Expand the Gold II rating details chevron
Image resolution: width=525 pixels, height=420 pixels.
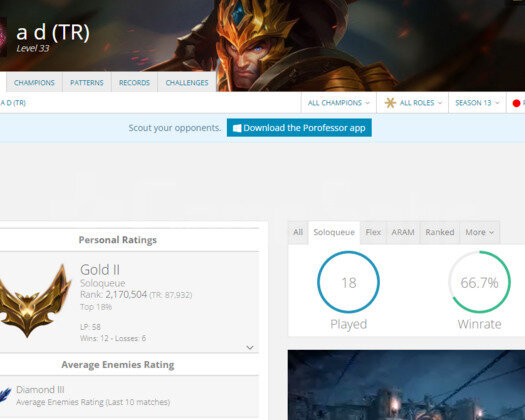[250, 348]
